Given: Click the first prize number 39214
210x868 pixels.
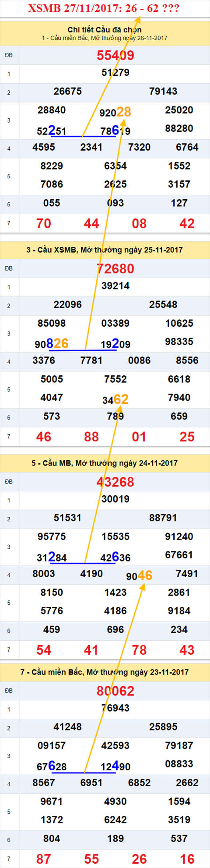Looking at the screenshot, I should 115,286.
